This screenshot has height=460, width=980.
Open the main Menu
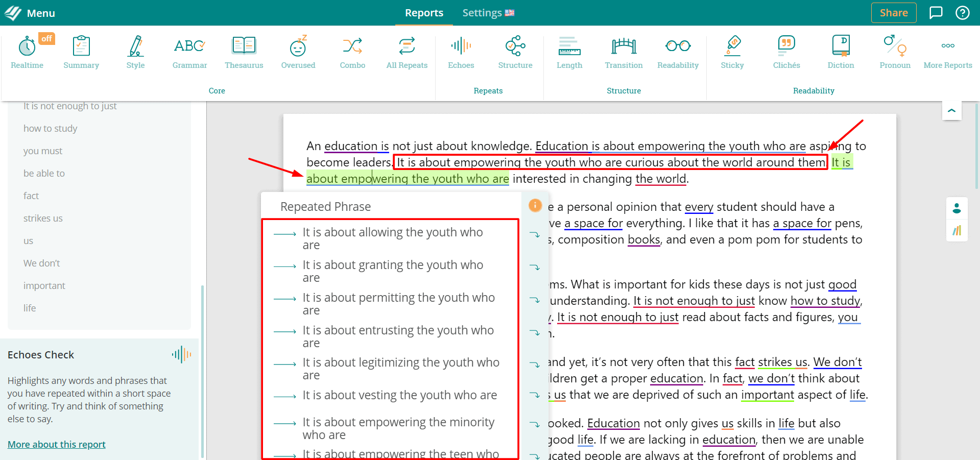(x=30, y=13)
